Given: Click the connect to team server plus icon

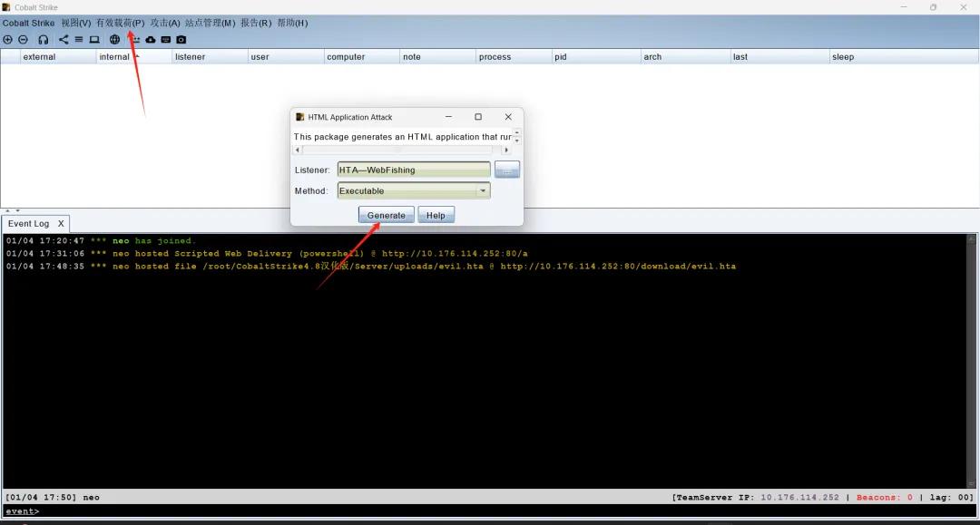Looking at the screenshot, I should pos(7,39).
